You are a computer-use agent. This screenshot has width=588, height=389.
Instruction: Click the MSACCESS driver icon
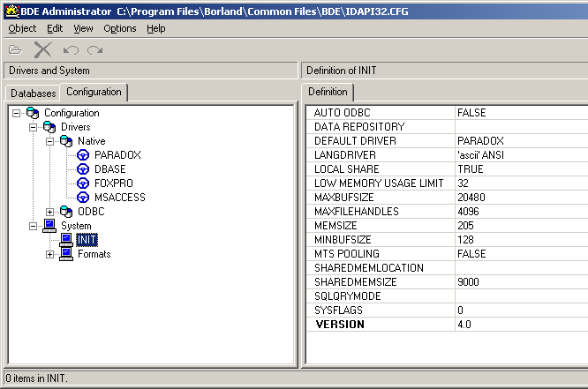pos(83,198)
